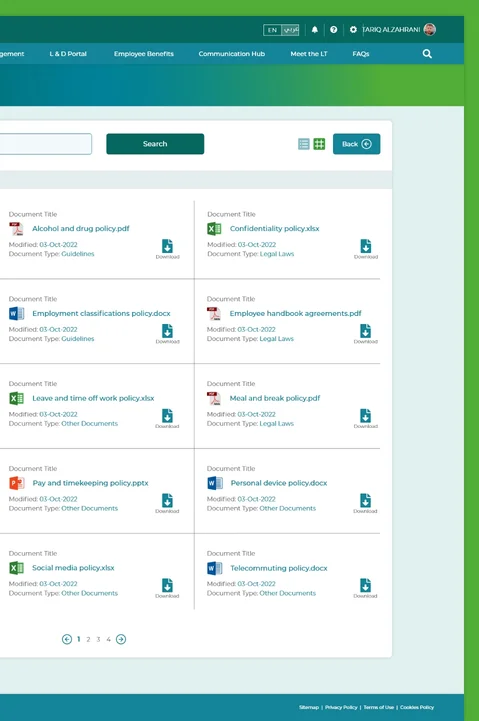Switch to list view layout

pyautogui.click(x=303, y=144)
